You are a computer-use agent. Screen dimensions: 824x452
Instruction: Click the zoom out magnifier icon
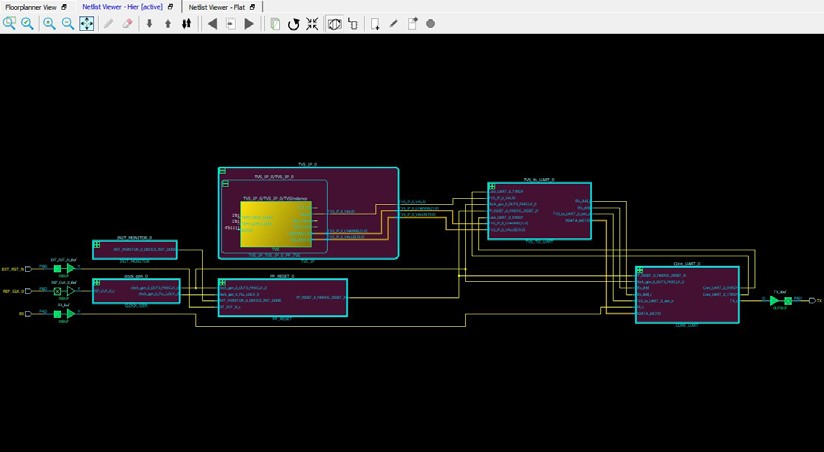(x=67, y=23)
